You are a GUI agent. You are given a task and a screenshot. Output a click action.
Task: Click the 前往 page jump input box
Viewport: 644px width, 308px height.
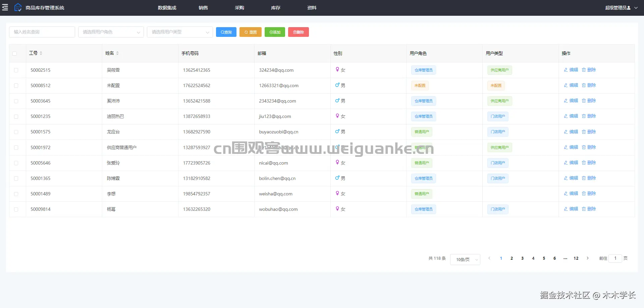[x=615, y=258]
